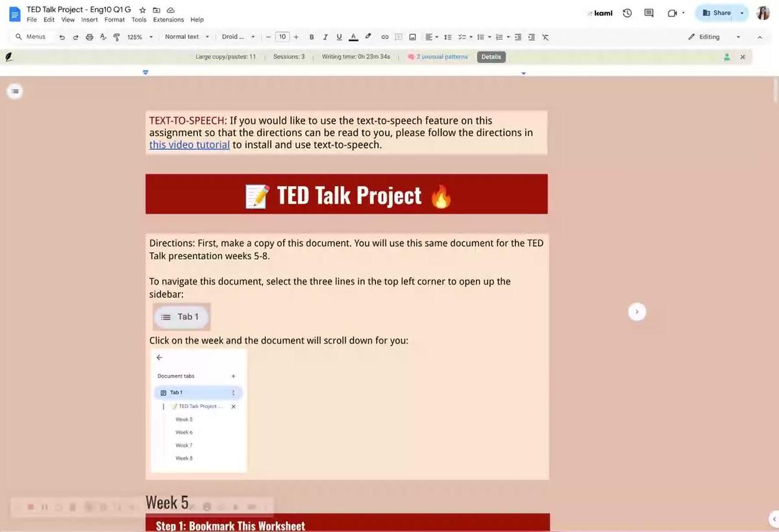779x532 pixels.
Task: Select the Paint format tool
Action: [116, 37]
